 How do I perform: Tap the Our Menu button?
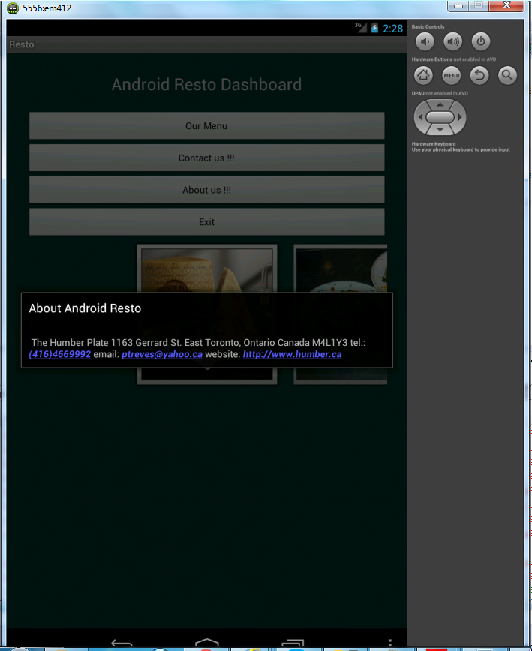[x=206, y=125]
